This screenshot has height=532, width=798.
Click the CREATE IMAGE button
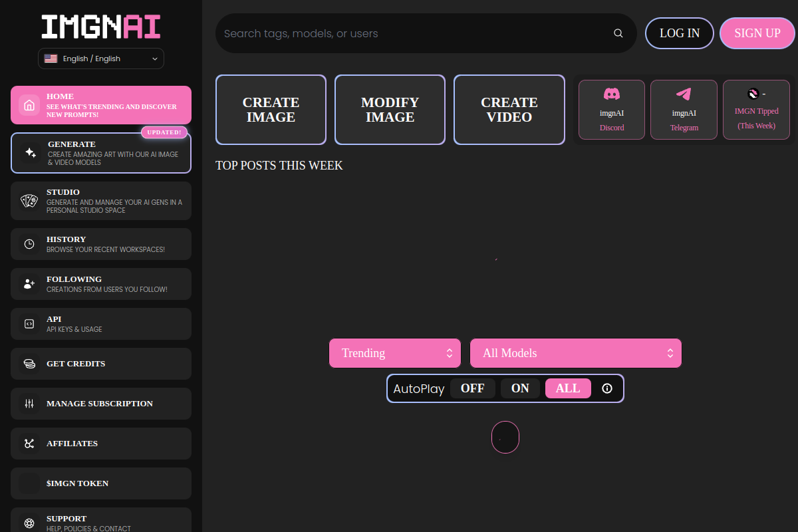pos(271,110)
